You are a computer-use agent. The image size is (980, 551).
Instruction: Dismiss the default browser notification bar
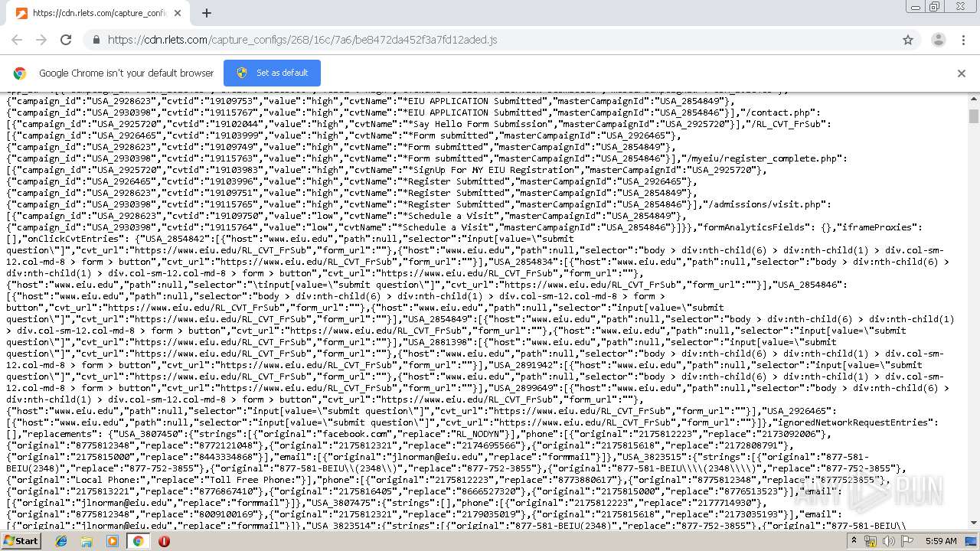[962, 73]
